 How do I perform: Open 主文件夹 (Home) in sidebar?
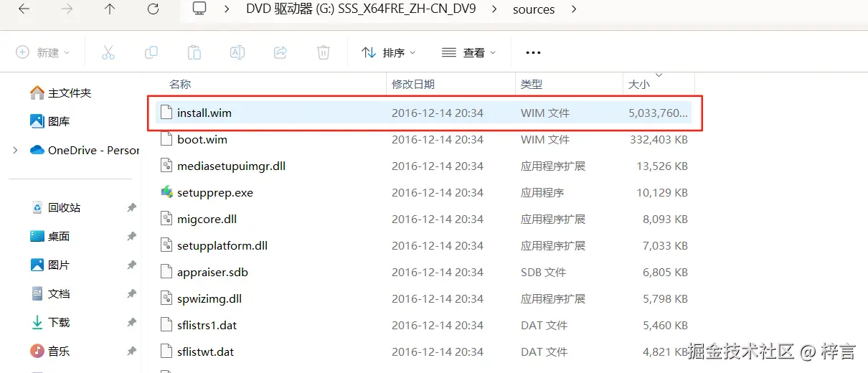coord(61,93)
